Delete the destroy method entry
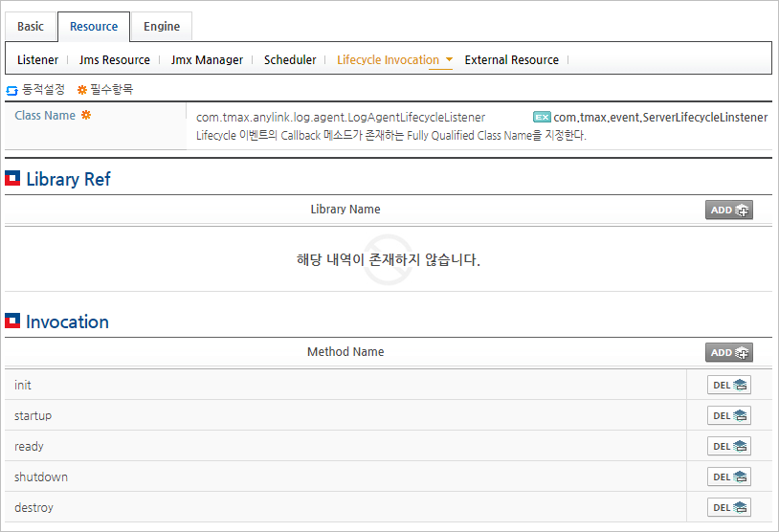 [728, 507]
